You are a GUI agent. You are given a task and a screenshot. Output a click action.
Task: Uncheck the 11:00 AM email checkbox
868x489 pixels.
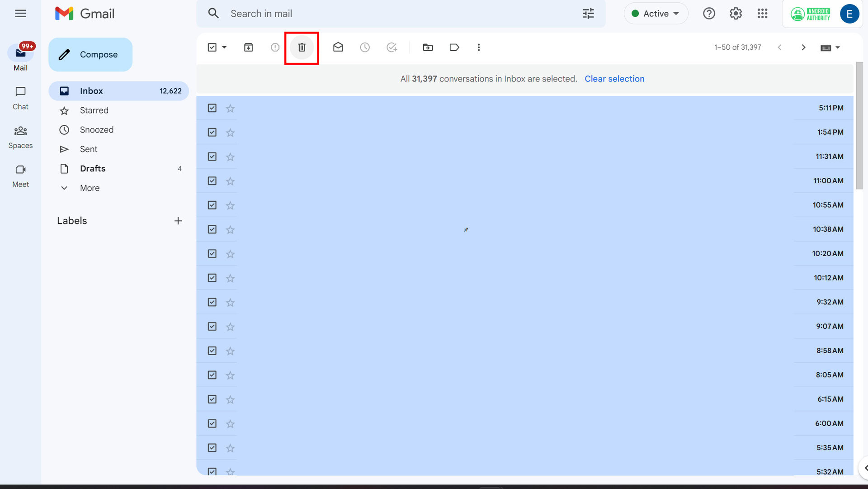212,181
